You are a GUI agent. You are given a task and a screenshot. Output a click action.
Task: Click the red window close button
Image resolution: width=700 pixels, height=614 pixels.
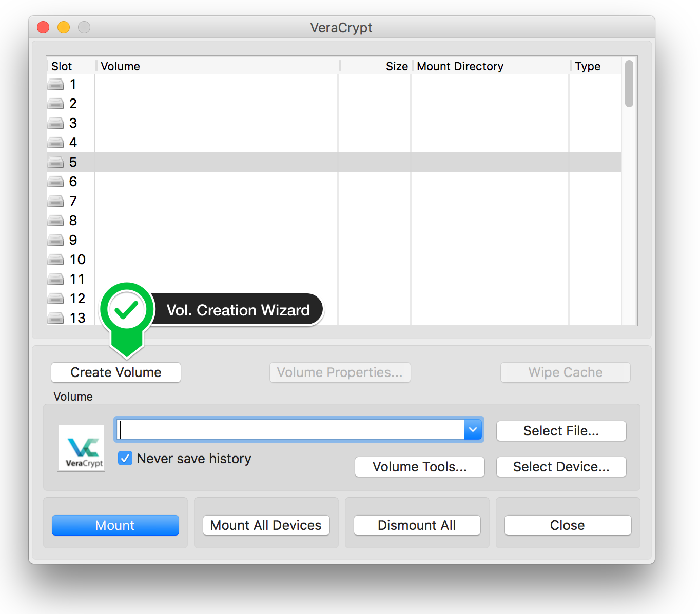tap(43, 27)
